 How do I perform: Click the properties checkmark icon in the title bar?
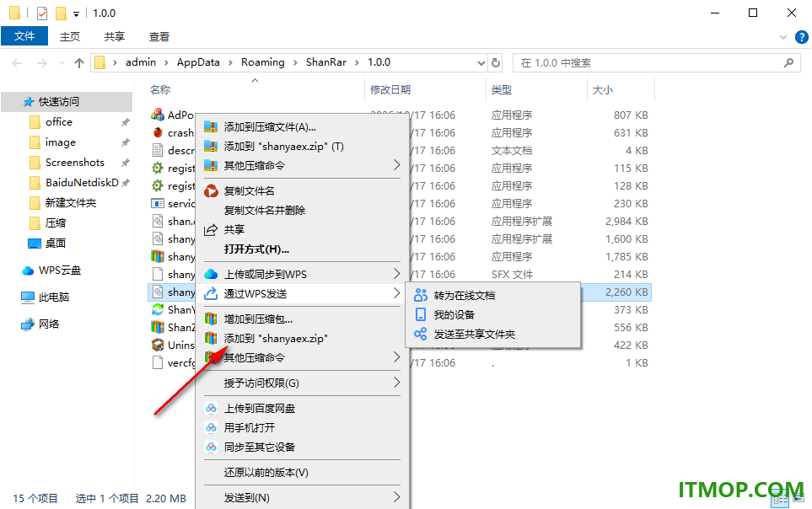coord(42,13)
